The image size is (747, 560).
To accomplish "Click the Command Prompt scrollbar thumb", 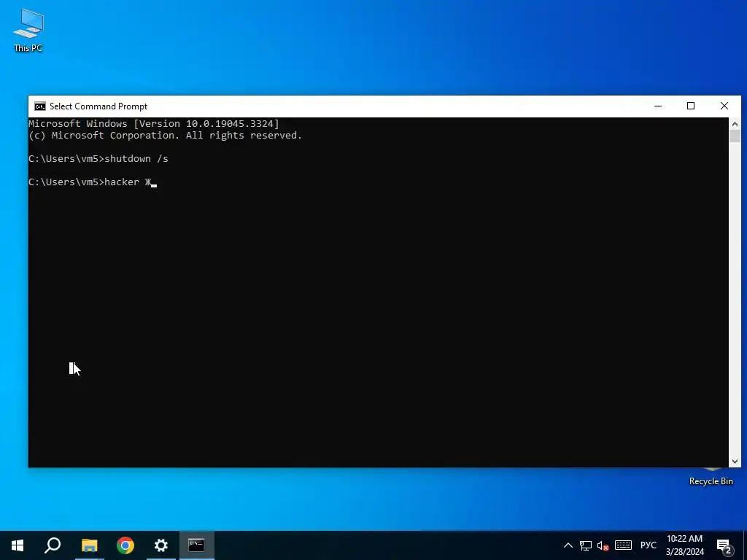I will pos(735,136).
